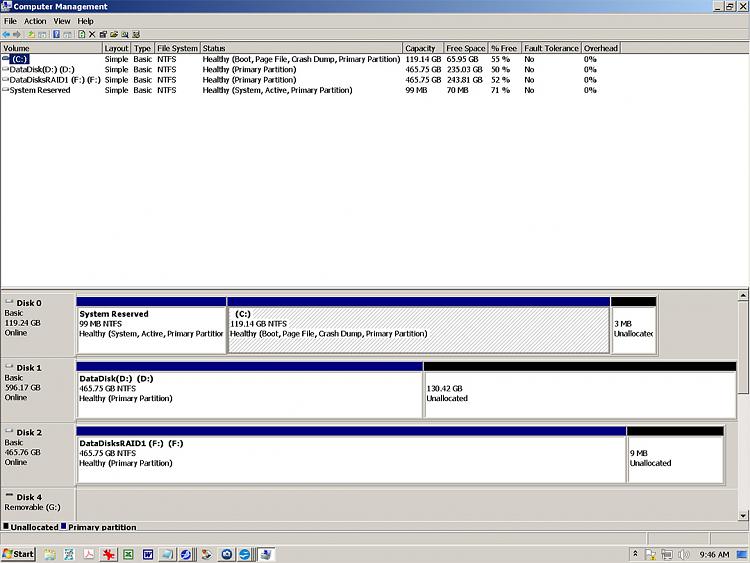
Task: Open Word from the taskbar
Action: (x=148, y=554)
